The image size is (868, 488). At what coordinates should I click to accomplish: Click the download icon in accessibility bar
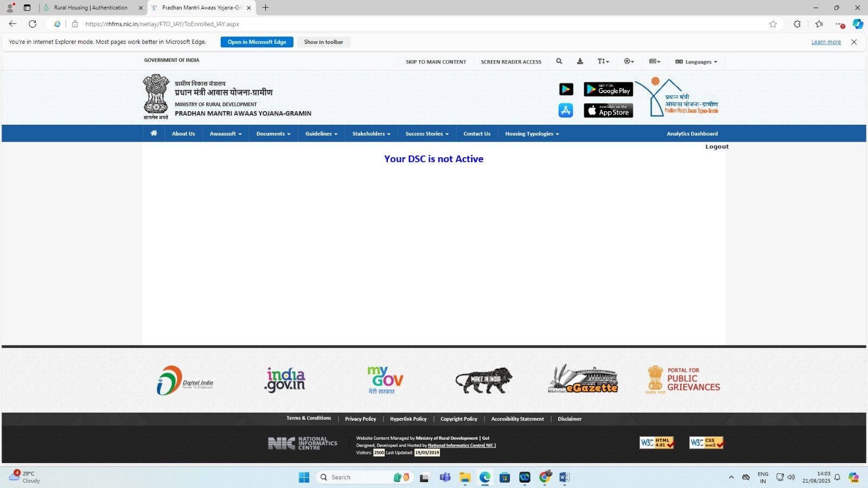click(x=580, y=62)
